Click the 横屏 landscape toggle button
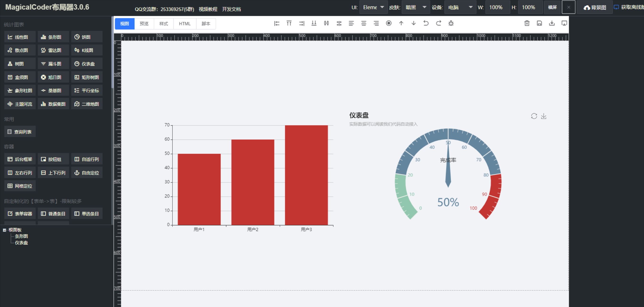Screen dimensions: 644x307 [552, 7]
